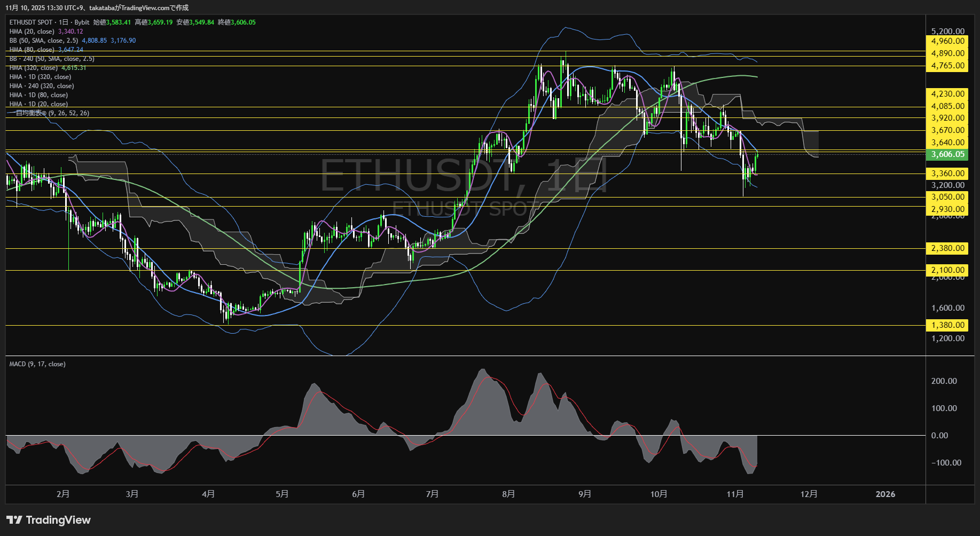
Task: Click the 11月 label on the time axis
Action: (735, 494)
